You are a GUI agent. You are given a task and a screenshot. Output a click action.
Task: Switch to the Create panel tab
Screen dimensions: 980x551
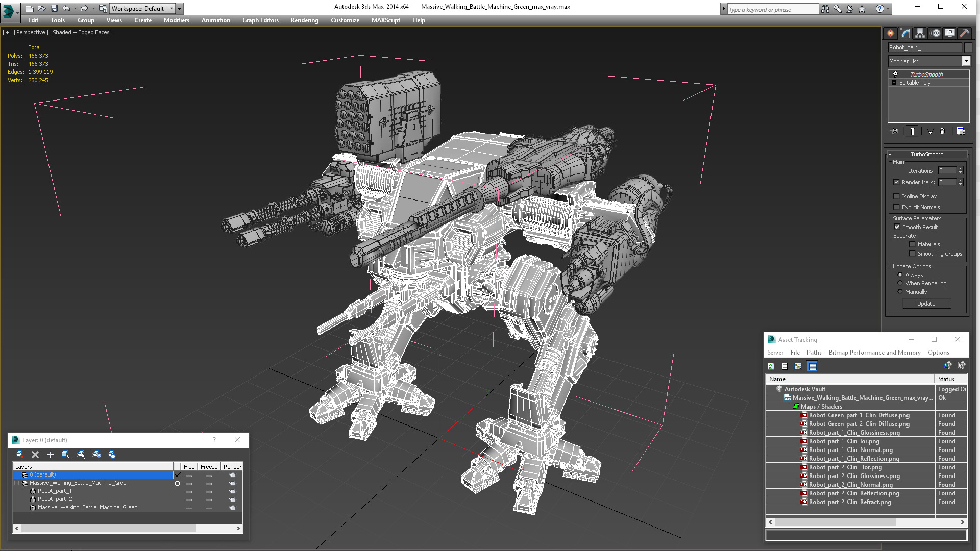891,33
